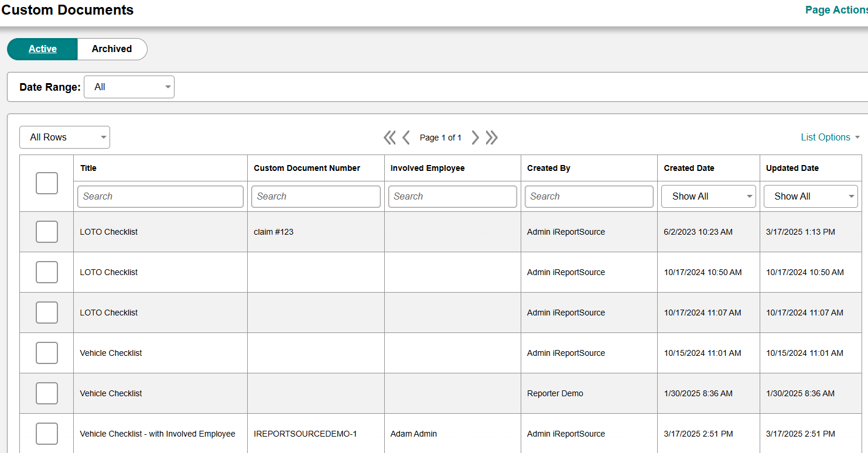Focus the Involved Employee search field

[x=453, y=197]
